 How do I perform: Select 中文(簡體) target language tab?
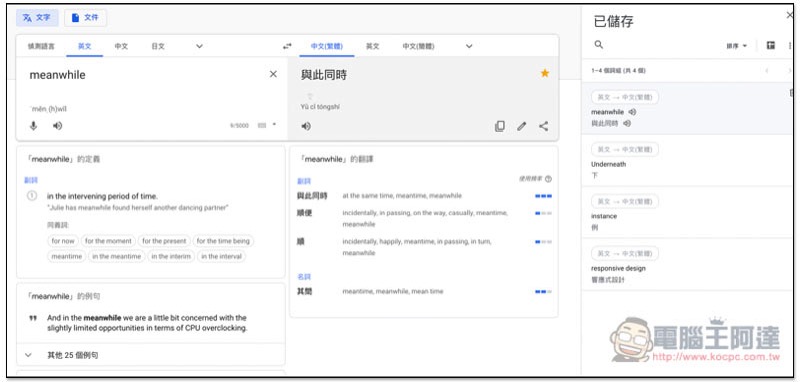coord(418,46)
